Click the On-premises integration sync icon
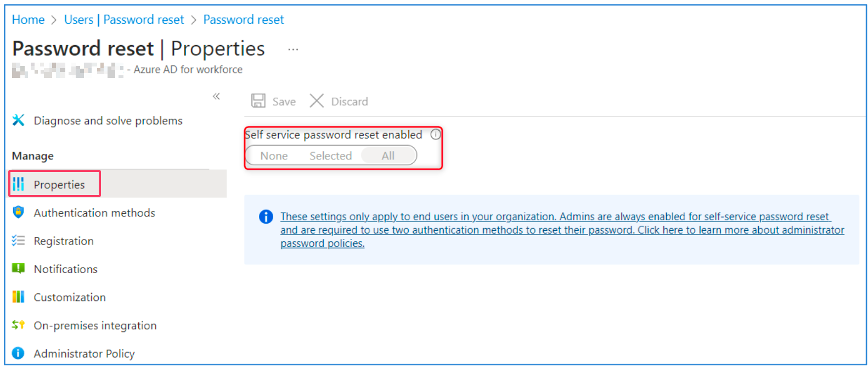 (x=18, y=325)
